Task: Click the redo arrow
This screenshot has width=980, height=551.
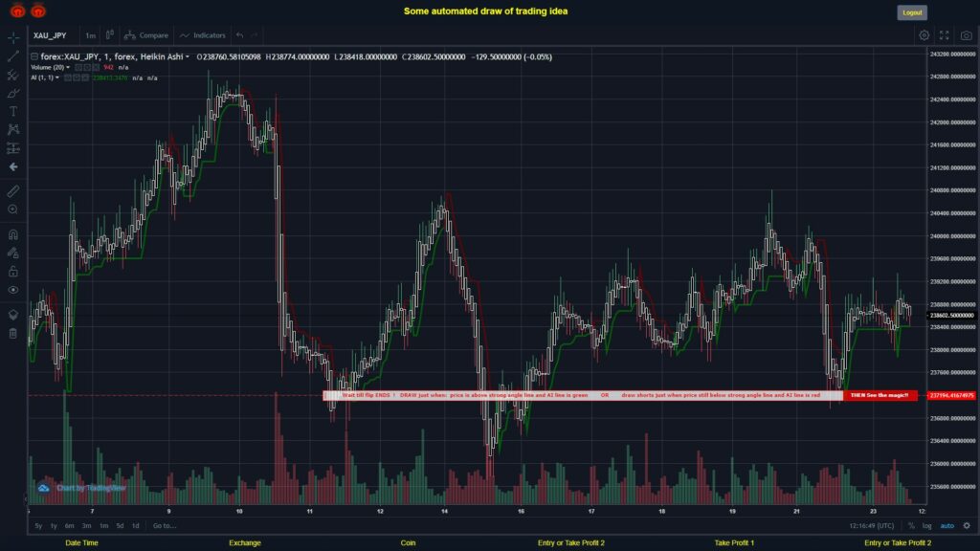Action: pos(254,35)
